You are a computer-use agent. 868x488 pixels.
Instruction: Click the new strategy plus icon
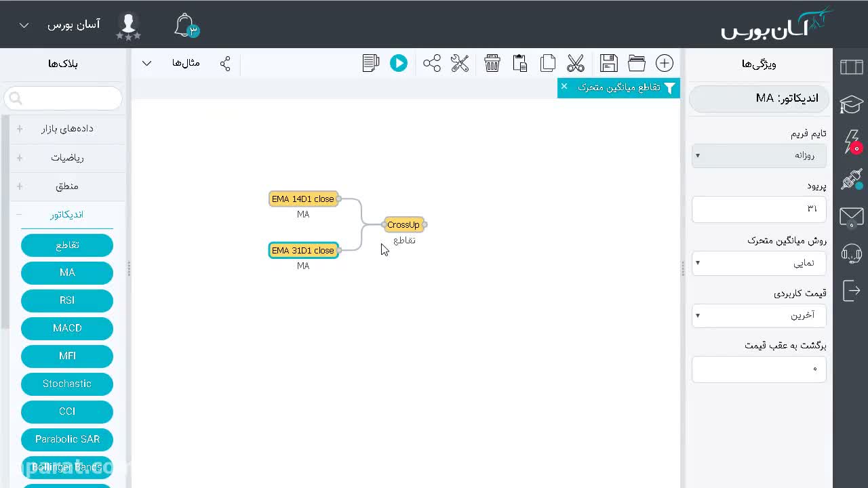tap(665, 63)
